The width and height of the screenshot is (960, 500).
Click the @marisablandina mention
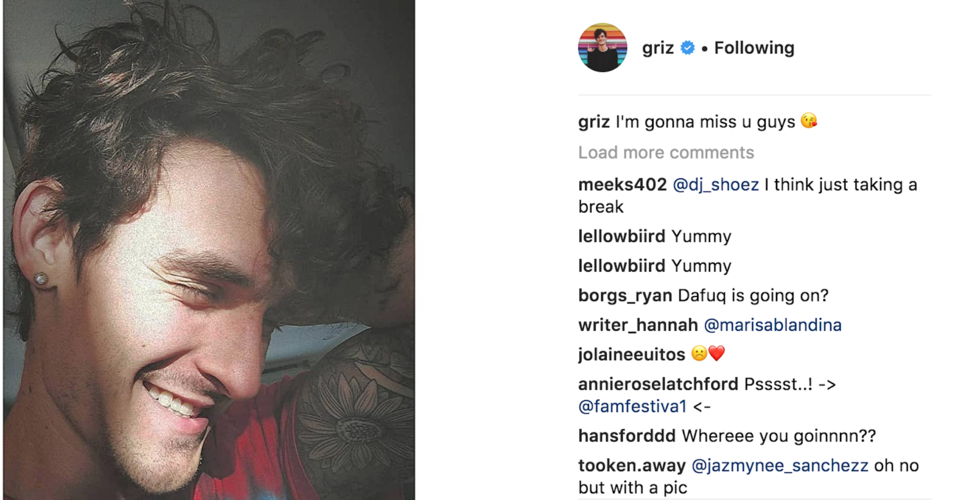(x=772, y=325)
